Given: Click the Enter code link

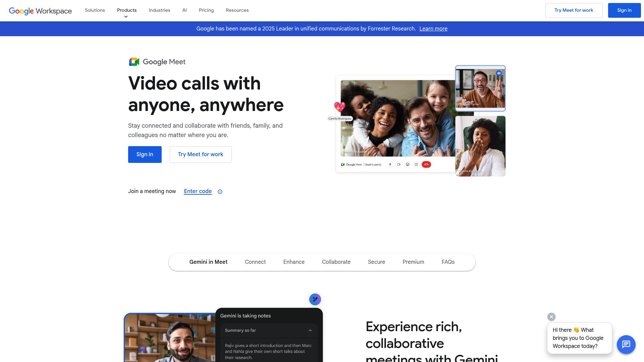Looking at the screenshot, I should point(198,191).
